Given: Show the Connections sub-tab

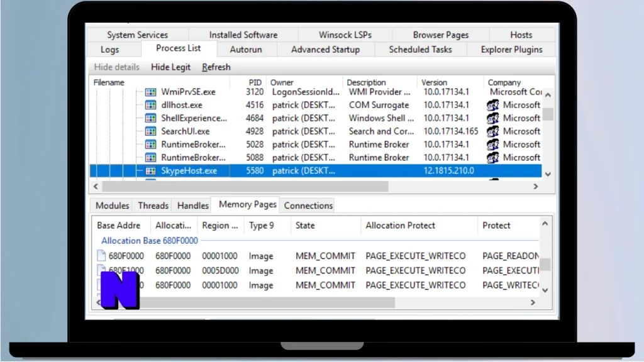Looking at the screenshot, I should click(308, 206).
